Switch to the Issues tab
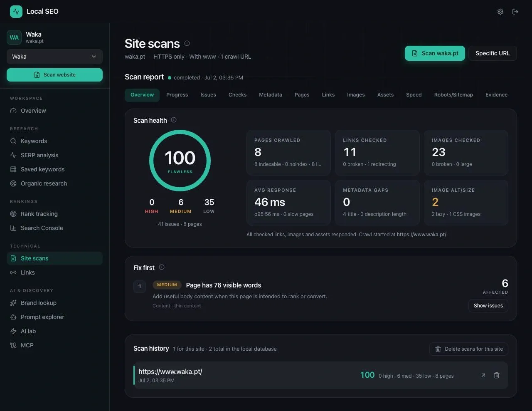 coord(208,95)
